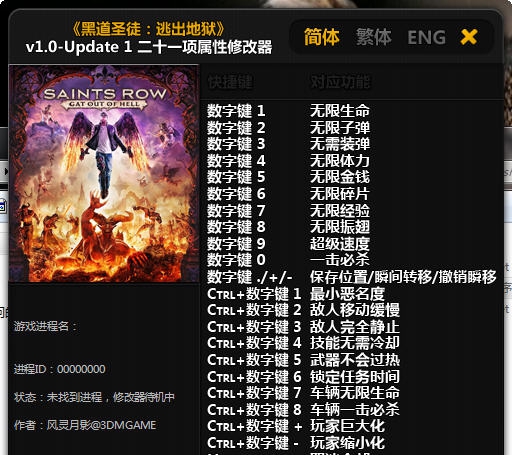This screenshot has width=512, height=455.
Task: Click the 对应功能 column header
Action: 340,82
